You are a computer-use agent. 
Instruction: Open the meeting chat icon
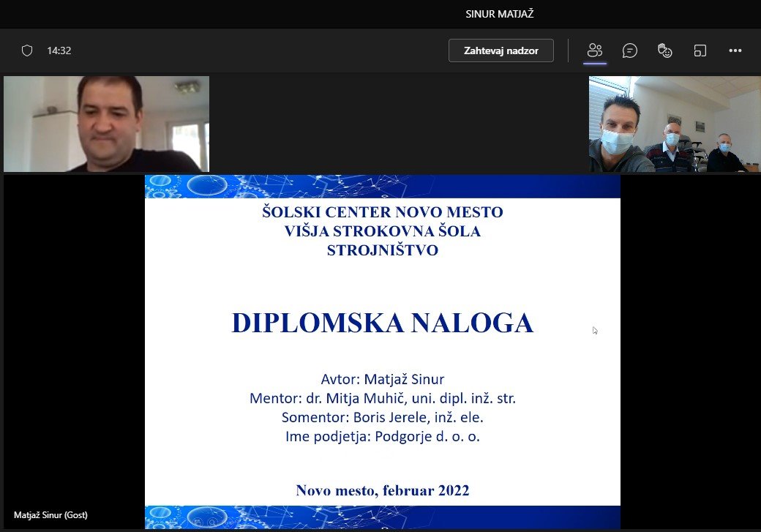tap(629, 50)
